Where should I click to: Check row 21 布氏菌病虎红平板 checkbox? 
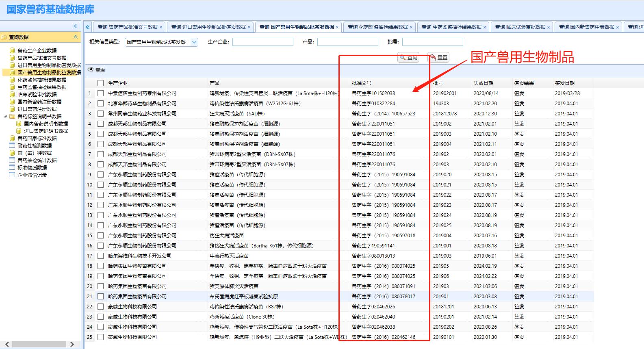(100, 296)
